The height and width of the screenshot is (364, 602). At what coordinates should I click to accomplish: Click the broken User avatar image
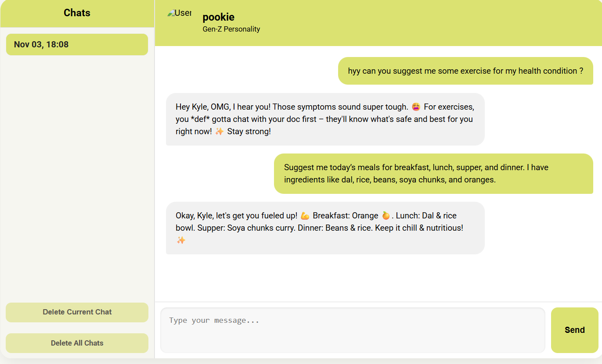(x=179, y=13)
